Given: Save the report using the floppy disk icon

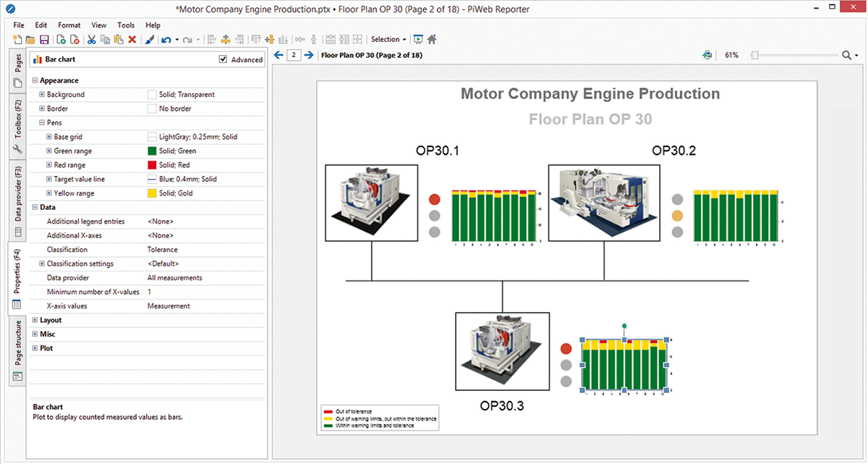Looking at the screenshot, I should [x=44, y=40].
